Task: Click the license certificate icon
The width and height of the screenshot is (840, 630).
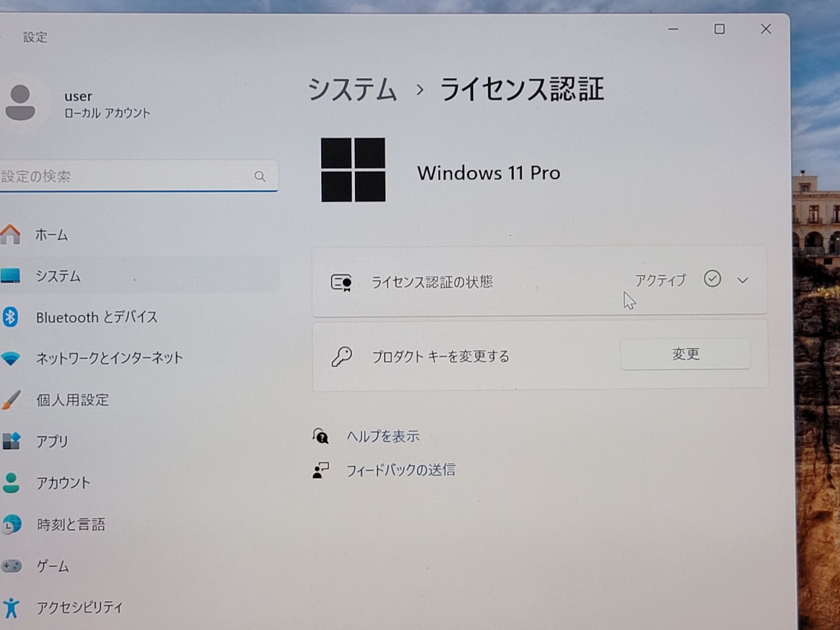Action: [x=341, y=282]
